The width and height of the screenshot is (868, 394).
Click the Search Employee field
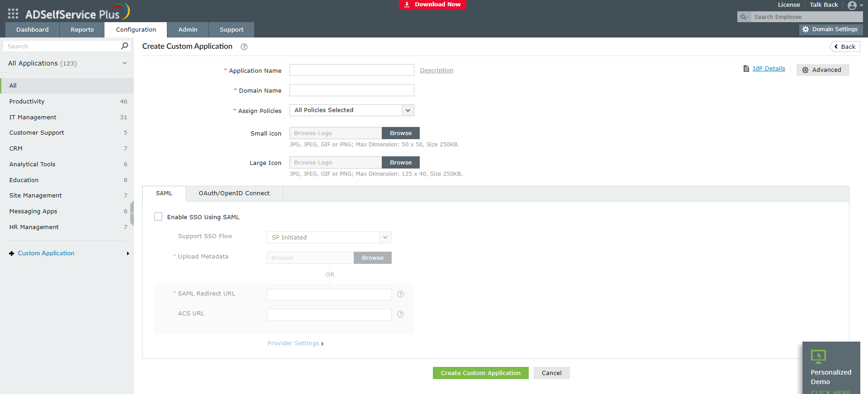point(807,17)
